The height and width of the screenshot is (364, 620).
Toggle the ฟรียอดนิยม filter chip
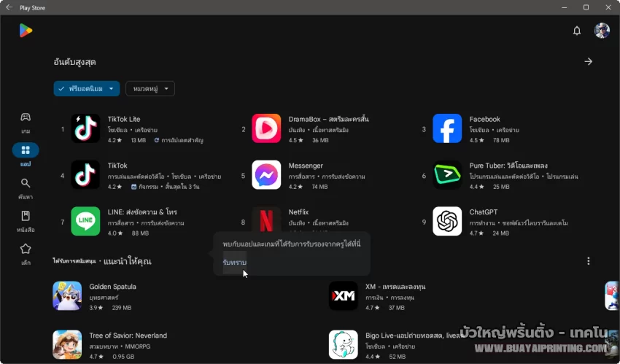(x=80, y=89)
